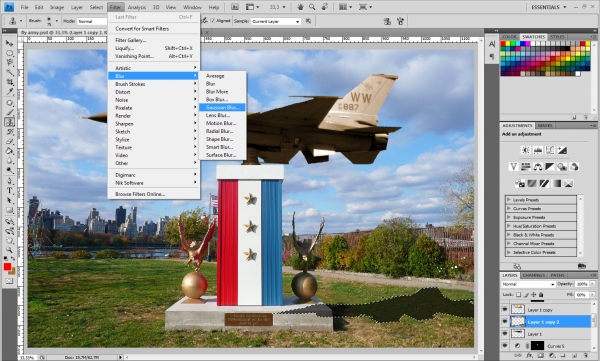Image resolution: width=600 pixels, height=361 pixels.
Task: Click the layer Opacity value field
Action: (x=582, y=284)
